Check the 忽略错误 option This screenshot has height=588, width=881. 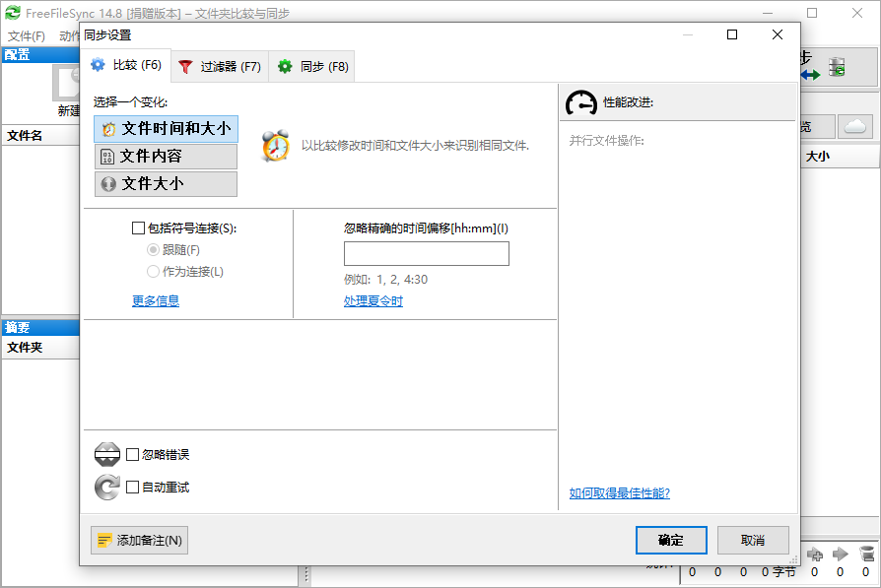132,453
